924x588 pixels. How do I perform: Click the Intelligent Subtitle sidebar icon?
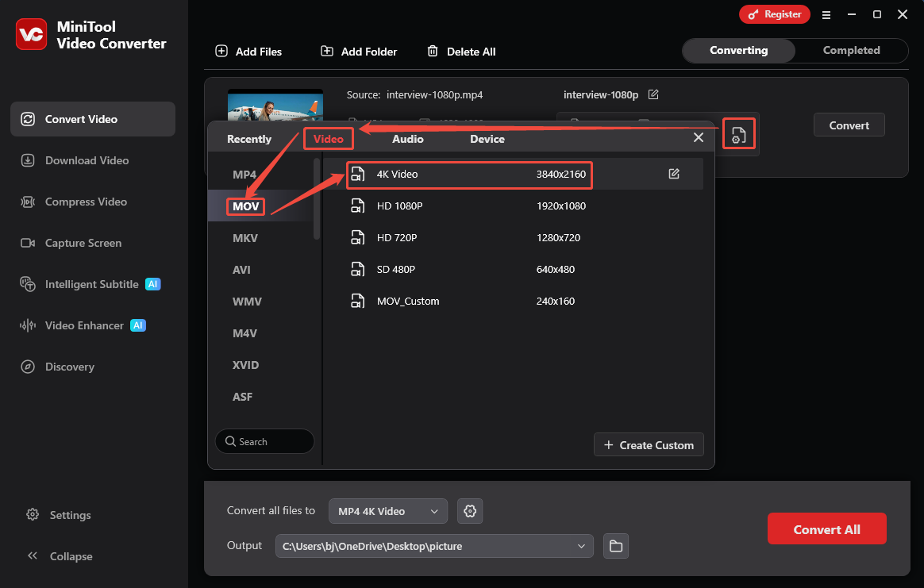28,284
